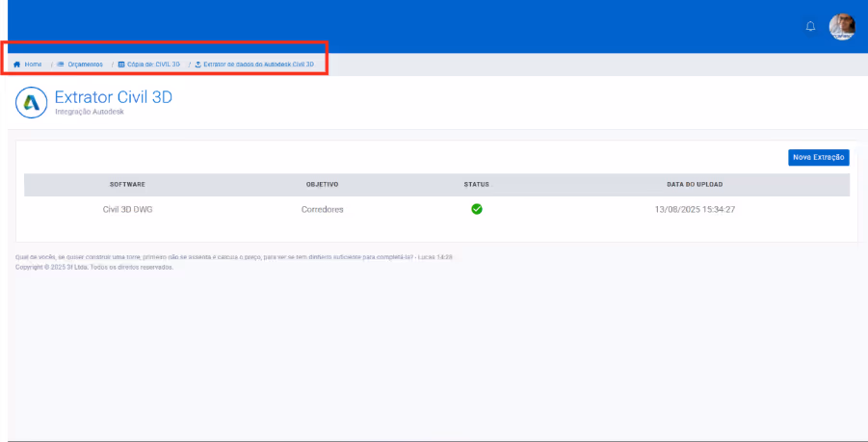Click the Copyright 2025 footer text

coord(94,267)
